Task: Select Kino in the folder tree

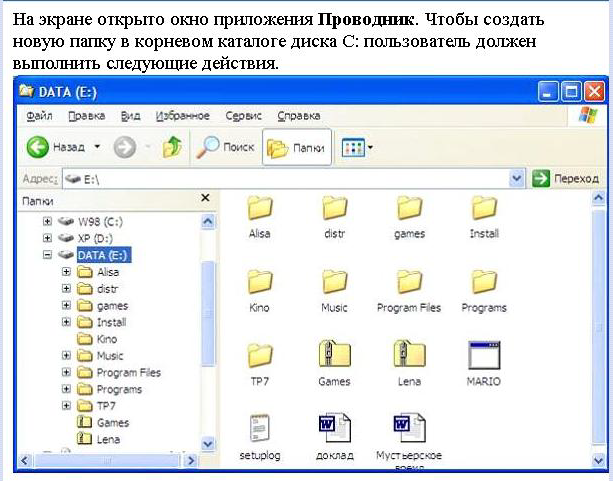Action: [106, 339]
